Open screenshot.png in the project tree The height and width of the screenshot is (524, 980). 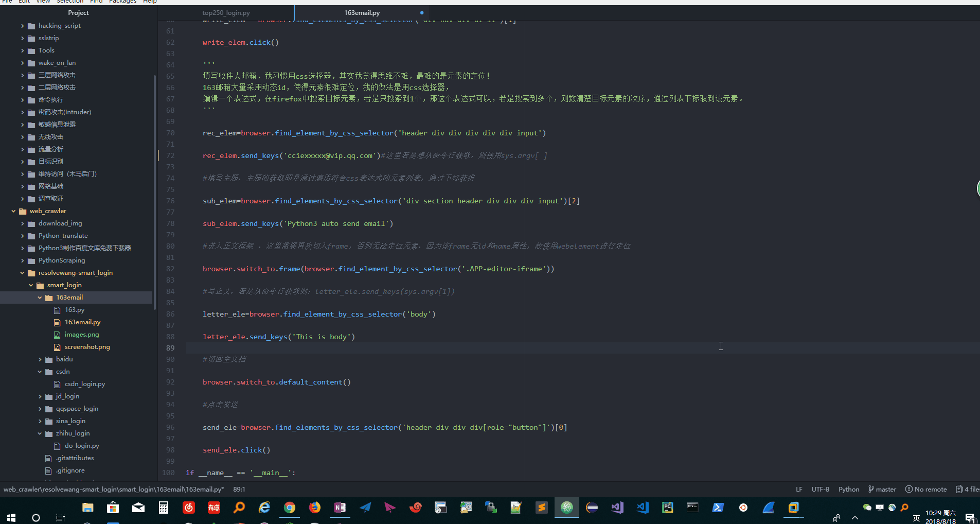pyautogui.click(x=87, y=347)
